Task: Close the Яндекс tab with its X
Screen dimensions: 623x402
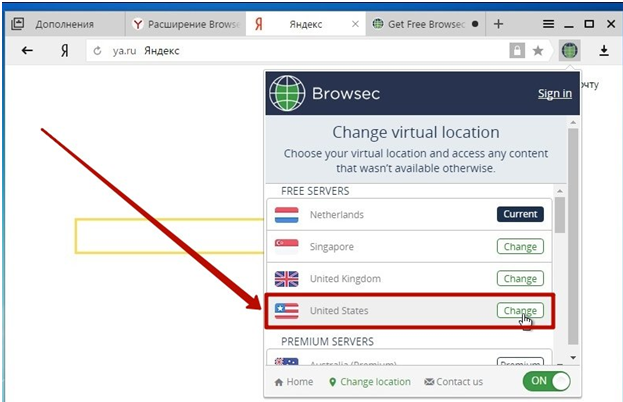Action: click(x=355, y=24)
